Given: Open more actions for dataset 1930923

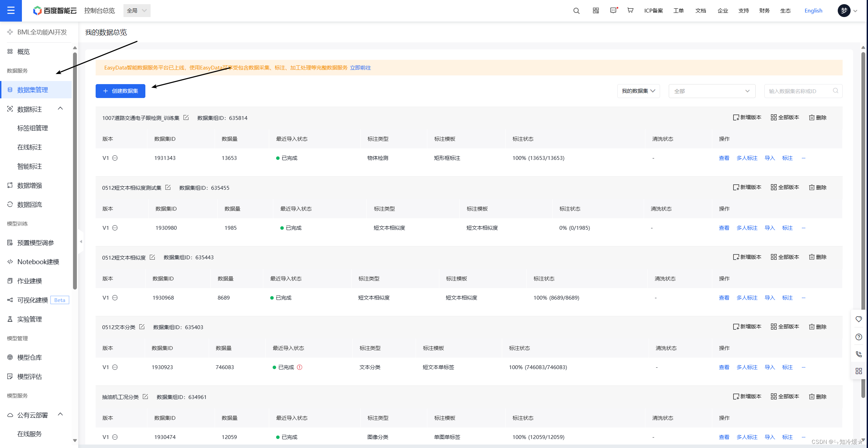Looking at the screenshot, I should tap(803, 367).
